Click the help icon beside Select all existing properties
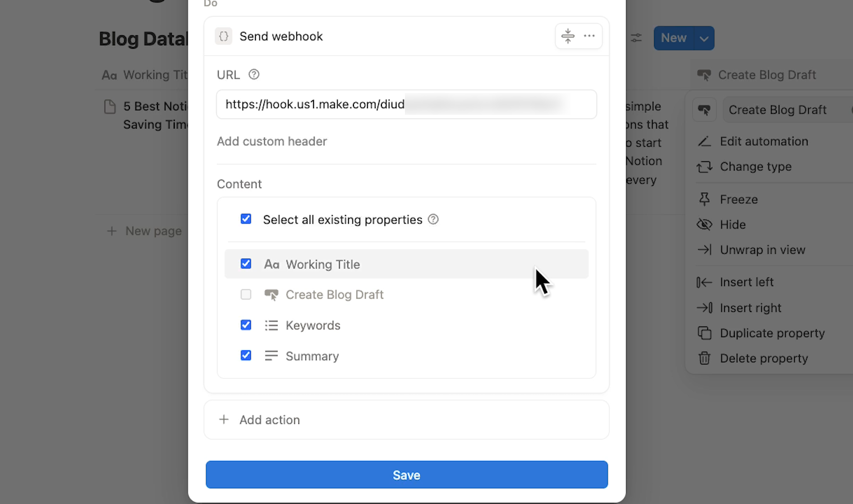Screen dimensions: 853x504 point(433,219)
